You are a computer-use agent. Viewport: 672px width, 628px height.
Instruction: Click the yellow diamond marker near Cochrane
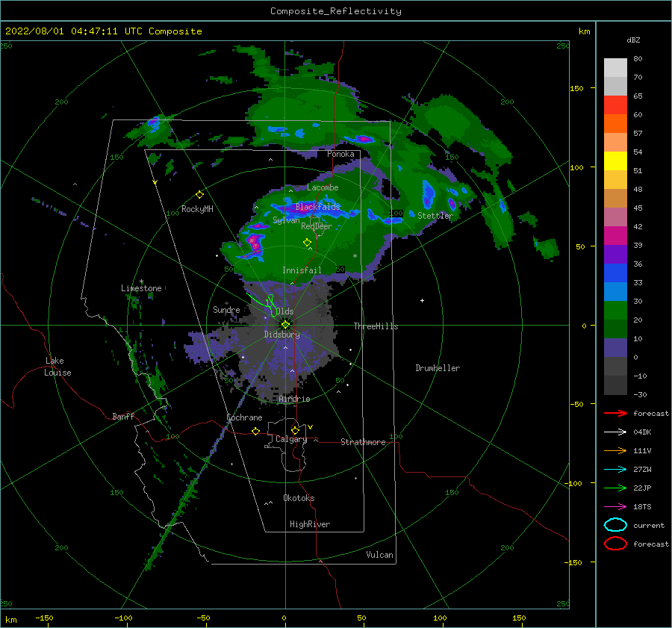[x=255, y=431]
